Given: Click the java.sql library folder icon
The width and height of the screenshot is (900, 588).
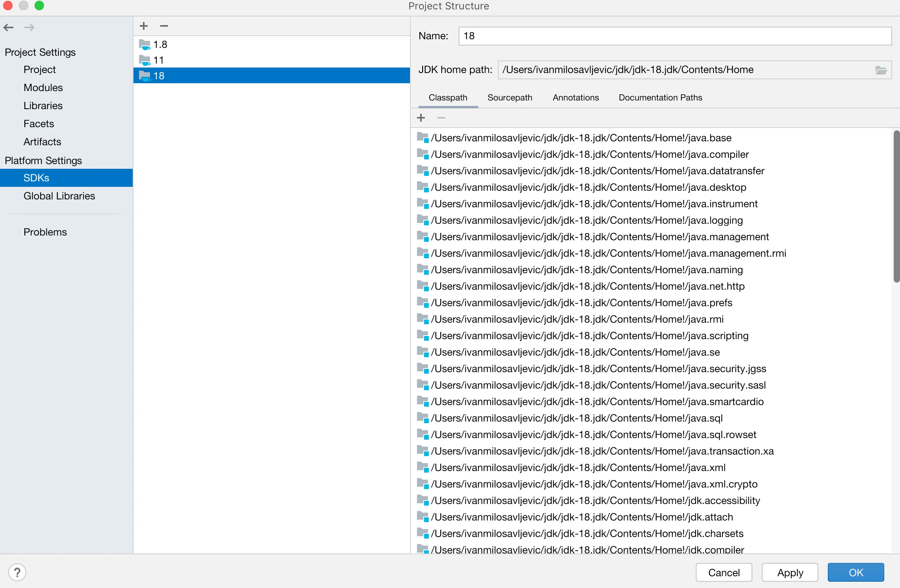Looking at the screenshot, I should [423, 418].
